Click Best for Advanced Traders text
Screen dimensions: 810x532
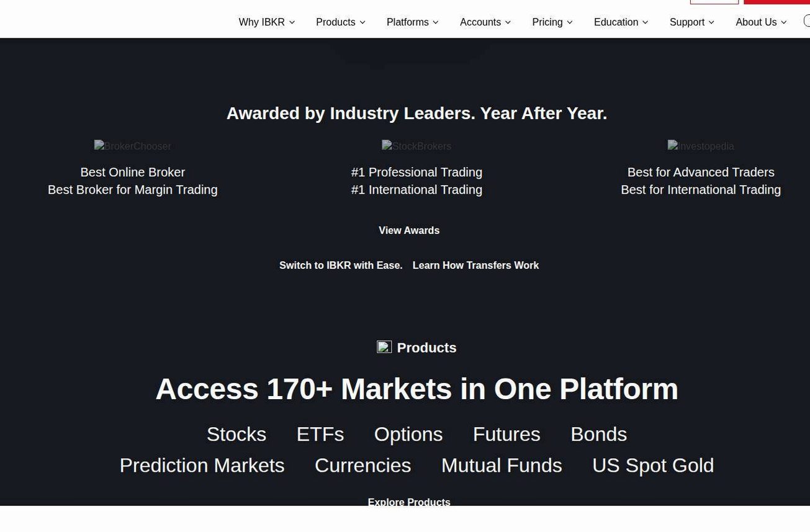click(701, 172)
